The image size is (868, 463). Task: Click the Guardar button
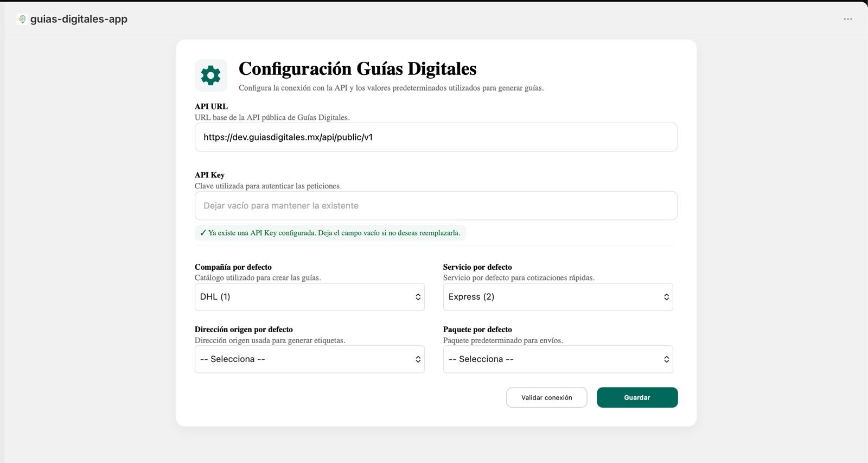[637, 397]
